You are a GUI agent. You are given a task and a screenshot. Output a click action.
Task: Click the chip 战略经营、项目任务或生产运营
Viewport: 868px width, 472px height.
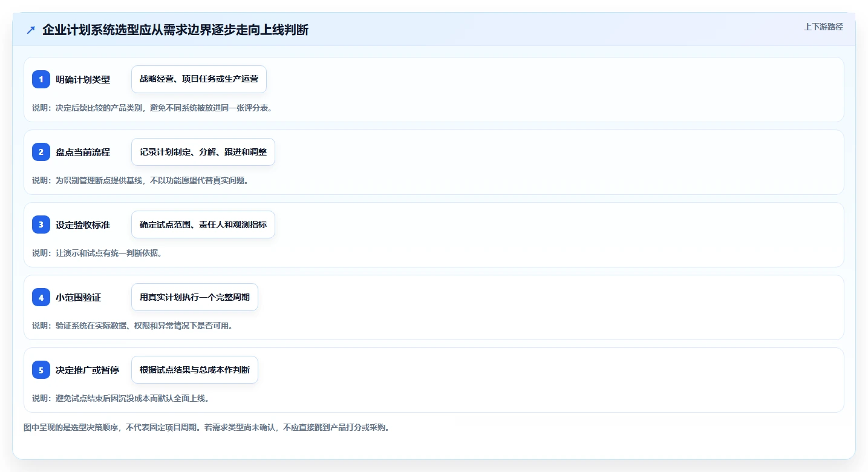click(x=199, y=79)
